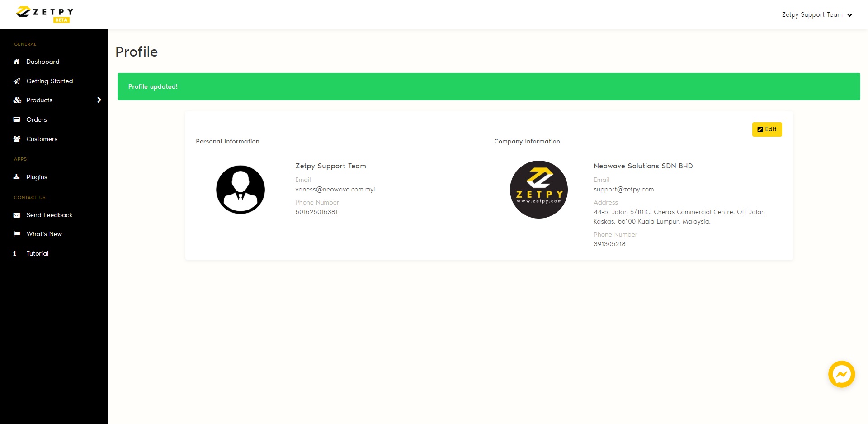Click the Orders list icon
This screenshot has width=868, height=424.
coord(17,119)
